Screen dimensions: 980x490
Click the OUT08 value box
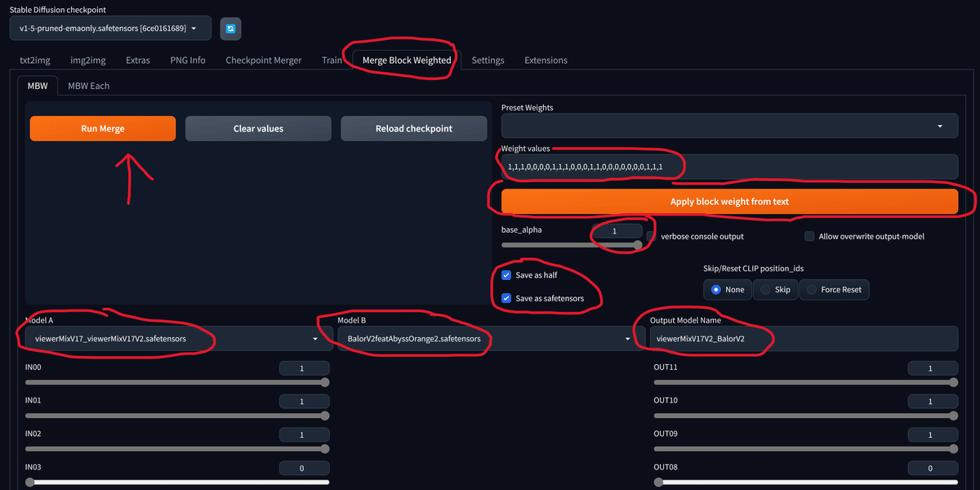pyautogui.click(x=933, y=469)
